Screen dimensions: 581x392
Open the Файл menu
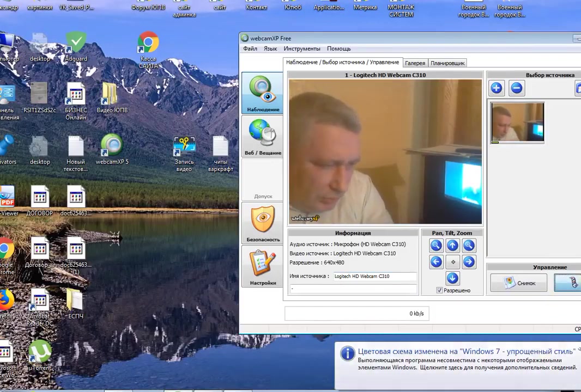click(x=250, y=48)
